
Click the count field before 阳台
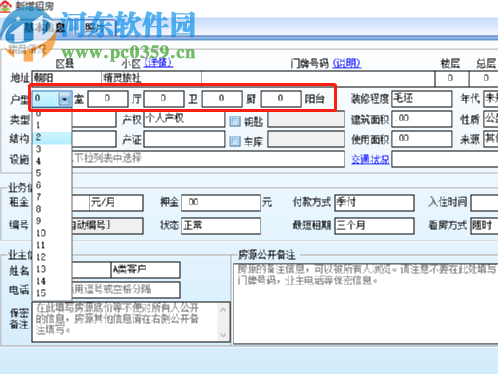point(281,99)
